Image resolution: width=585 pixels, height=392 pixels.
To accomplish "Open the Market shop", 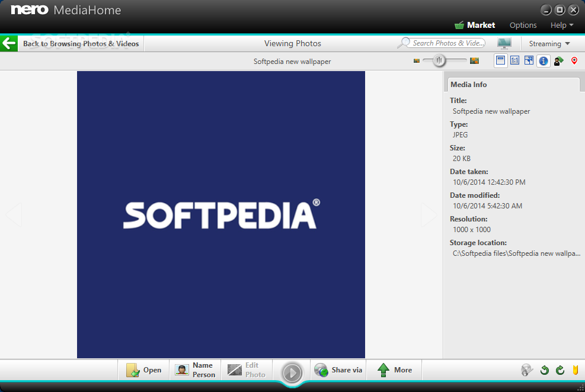I will 475,25.
